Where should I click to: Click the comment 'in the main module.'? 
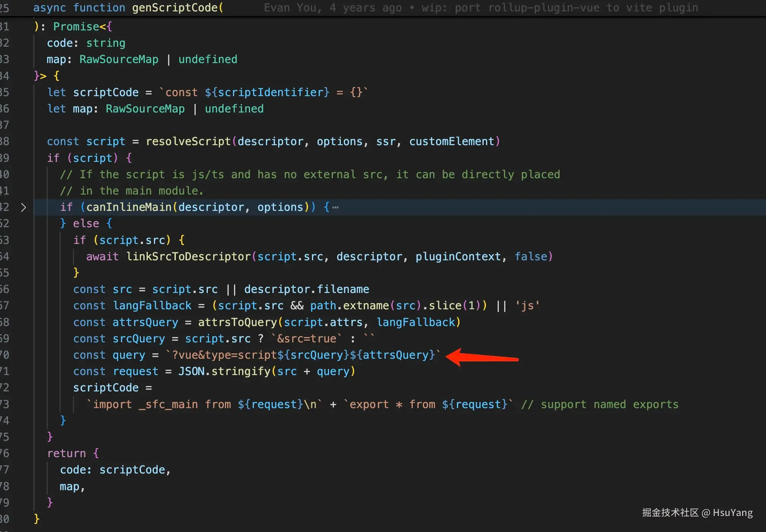[x=132, y=191]
